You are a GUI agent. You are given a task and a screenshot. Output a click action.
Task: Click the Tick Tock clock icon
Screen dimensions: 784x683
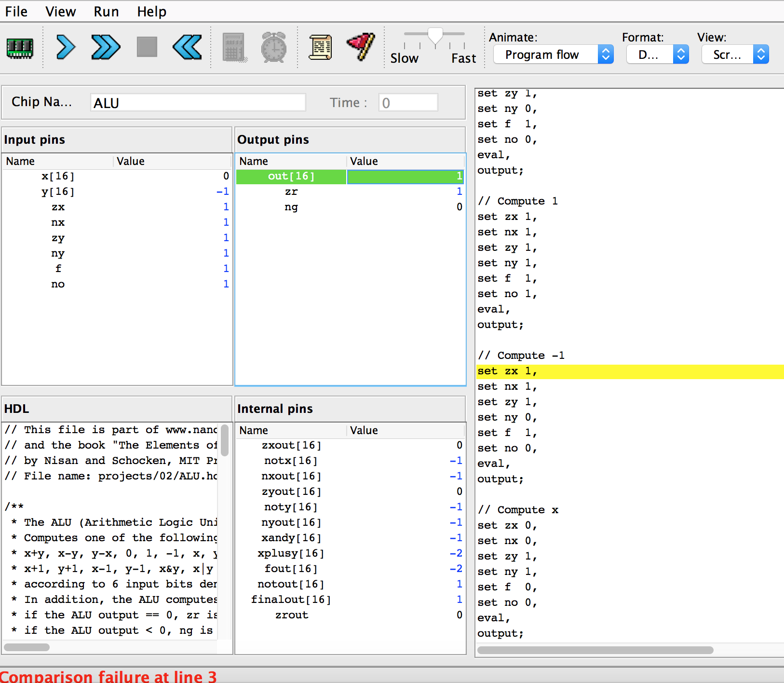pyautogui.click(x=273, y=48)
